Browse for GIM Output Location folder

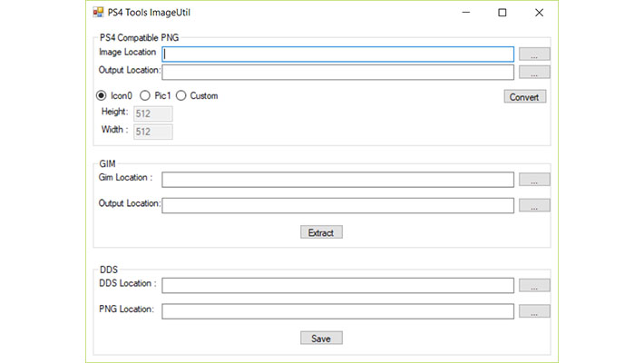coord(534,205)
